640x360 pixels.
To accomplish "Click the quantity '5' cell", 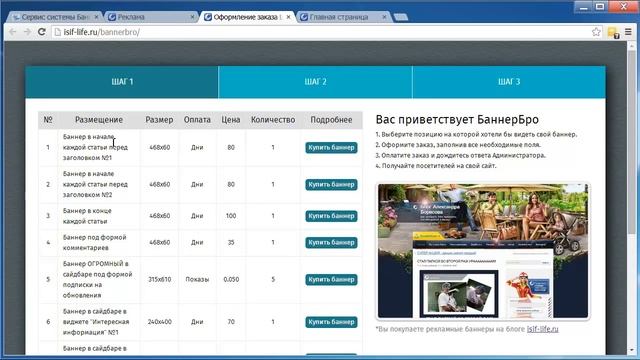I will click(x=273, y=280).
